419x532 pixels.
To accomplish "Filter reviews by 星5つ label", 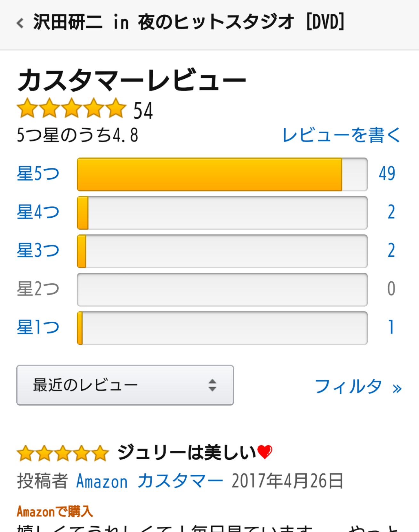I will 38,174.
